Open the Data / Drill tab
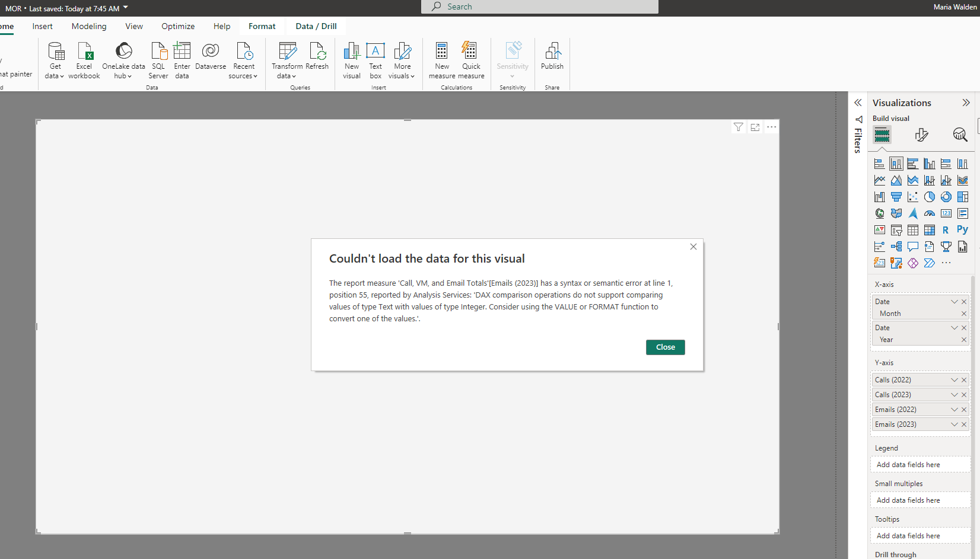The width and height of the screenshot is (980, 559). tap(316, 26)
